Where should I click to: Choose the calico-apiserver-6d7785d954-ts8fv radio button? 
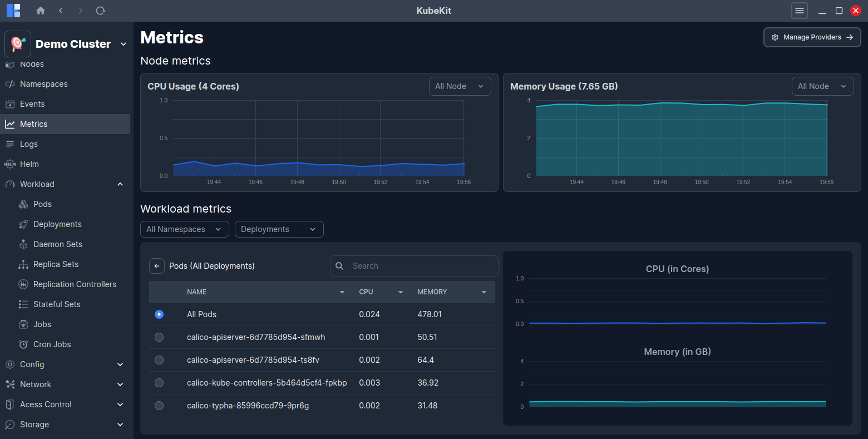[x=159, y=360]
